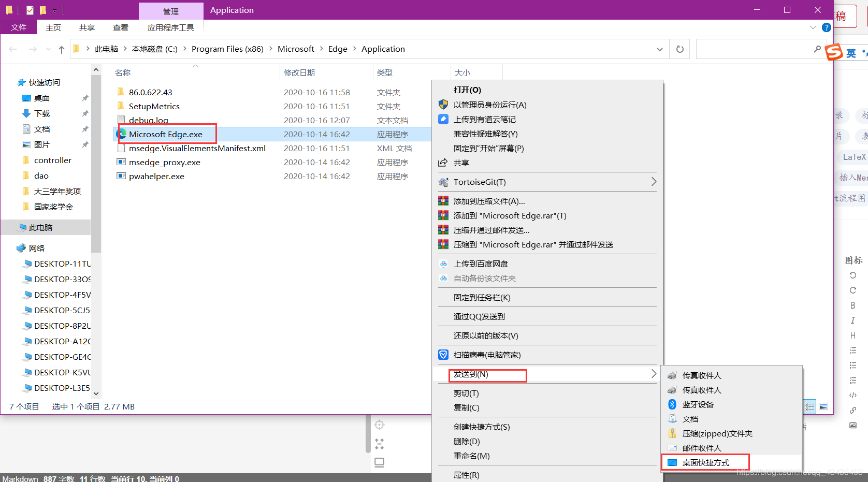Click the Microsoft Edge.exe file icon
The width and height of the screenshot is (868, 482).
121,134
